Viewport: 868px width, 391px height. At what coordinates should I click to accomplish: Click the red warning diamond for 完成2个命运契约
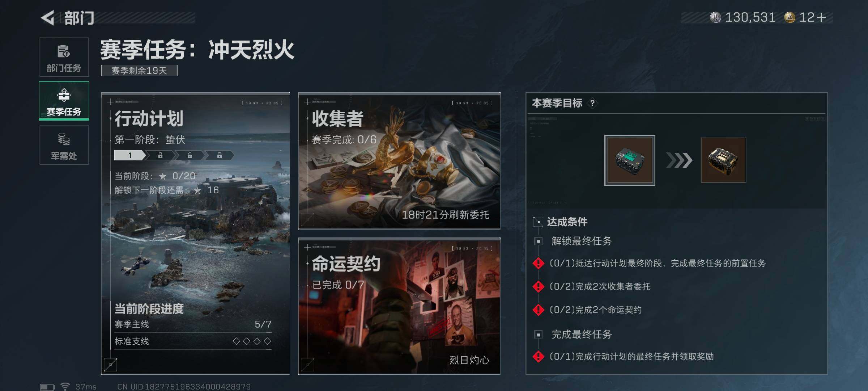point(539,310)
